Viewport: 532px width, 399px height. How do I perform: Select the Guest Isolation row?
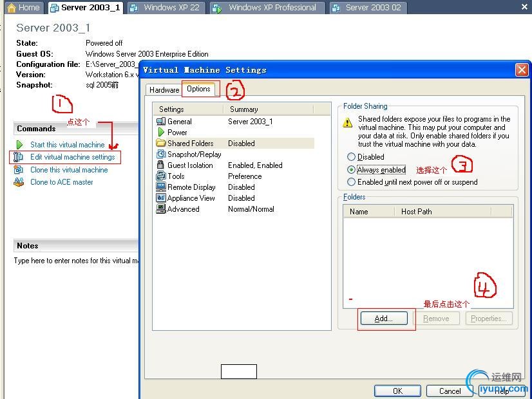pos(235,165)
